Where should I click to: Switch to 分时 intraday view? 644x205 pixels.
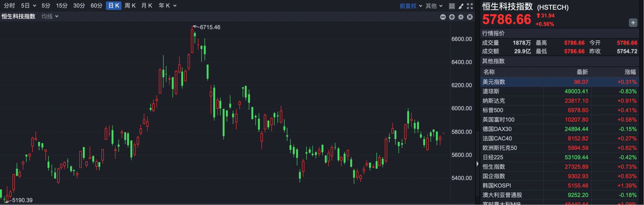click(9, 6)
